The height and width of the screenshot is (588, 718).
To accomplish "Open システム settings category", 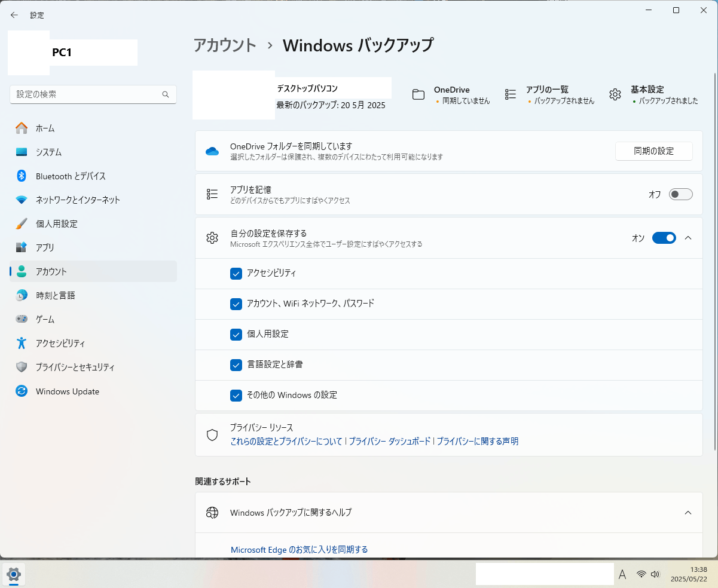I will tap(93, 152).
